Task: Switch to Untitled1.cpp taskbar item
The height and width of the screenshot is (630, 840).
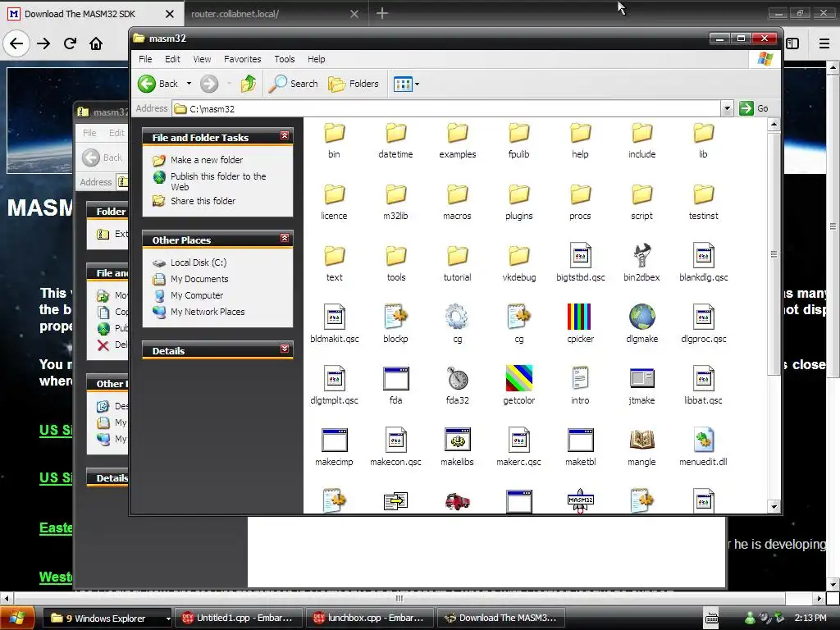Action: point(239,619)
